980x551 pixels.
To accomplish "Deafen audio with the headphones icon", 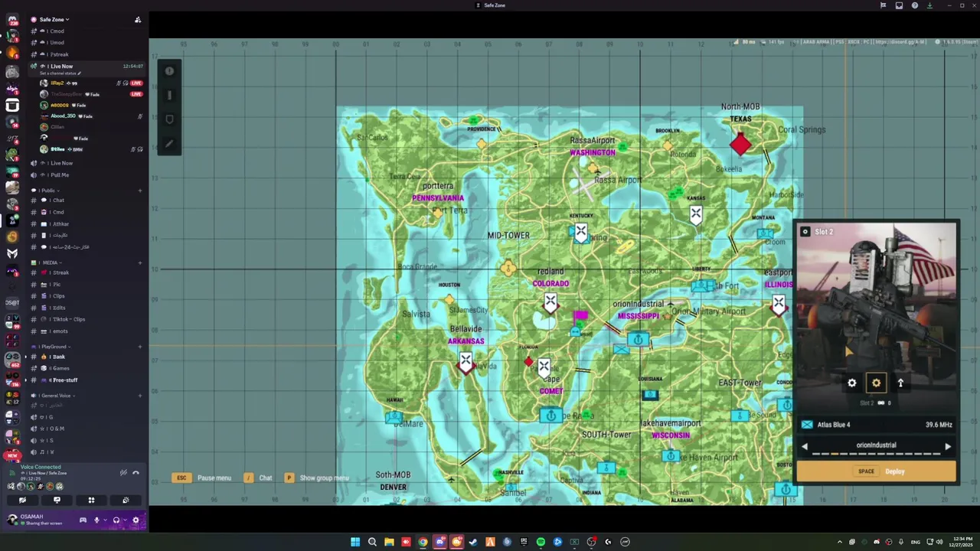I will pos(116,520).
